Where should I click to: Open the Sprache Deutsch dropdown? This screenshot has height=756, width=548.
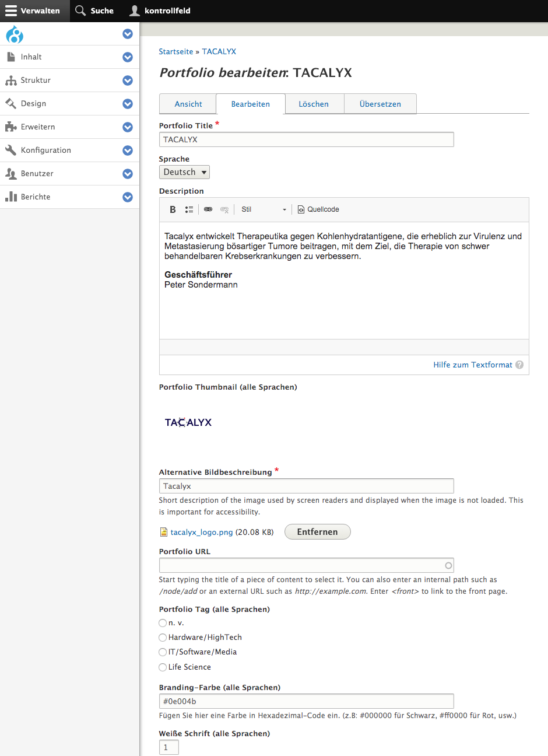pos(184,172)
